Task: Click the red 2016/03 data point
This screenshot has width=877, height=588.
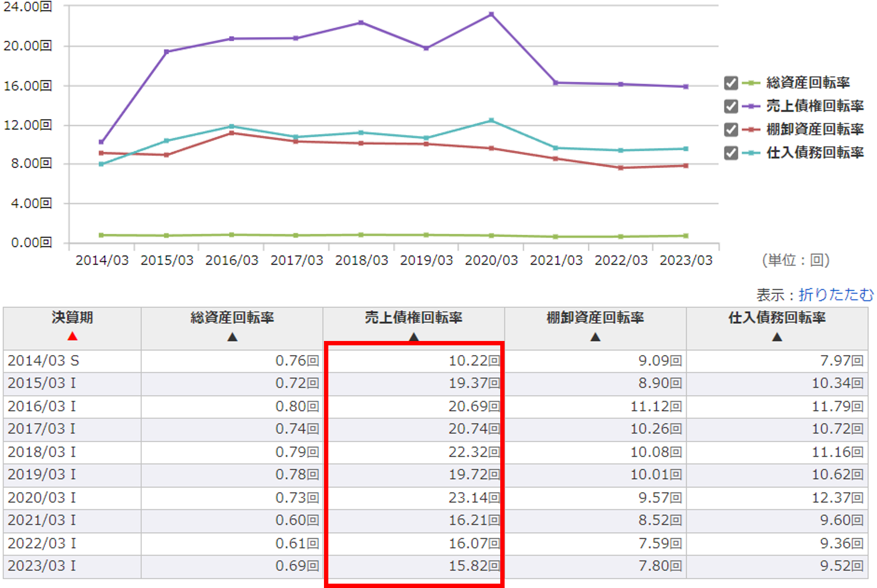Action: point(231,133)
